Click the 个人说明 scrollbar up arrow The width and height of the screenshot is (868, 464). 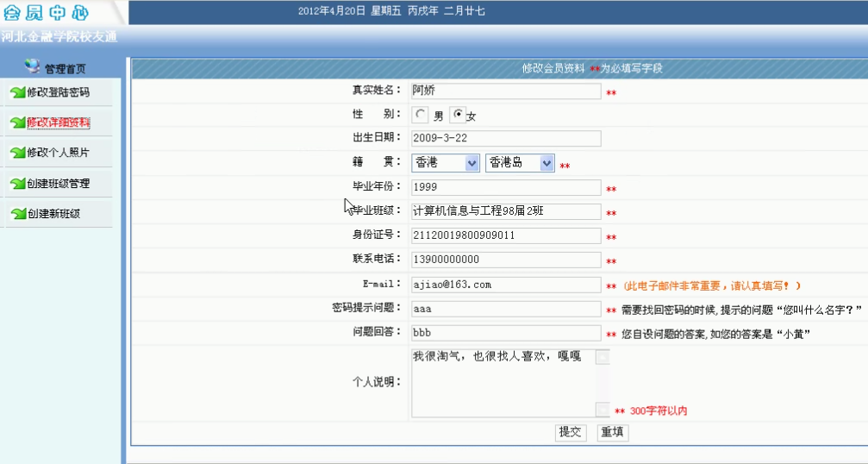(603, 357)
